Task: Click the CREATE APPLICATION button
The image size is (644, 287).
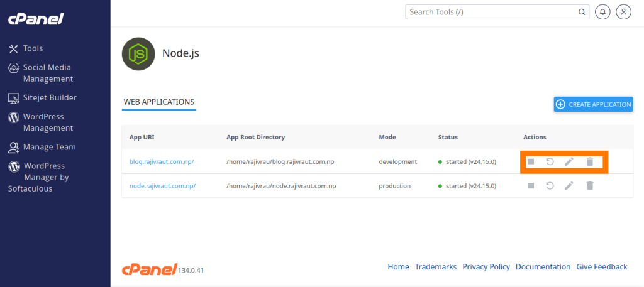Action: click(x=593, y=104)
